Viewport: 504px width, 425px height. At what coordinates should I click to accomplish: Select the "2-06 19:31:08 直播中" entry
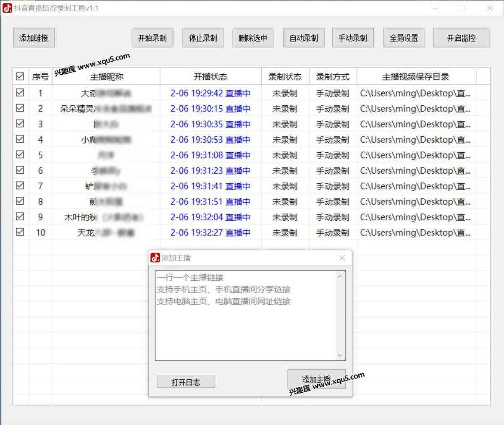pos(210,155)
